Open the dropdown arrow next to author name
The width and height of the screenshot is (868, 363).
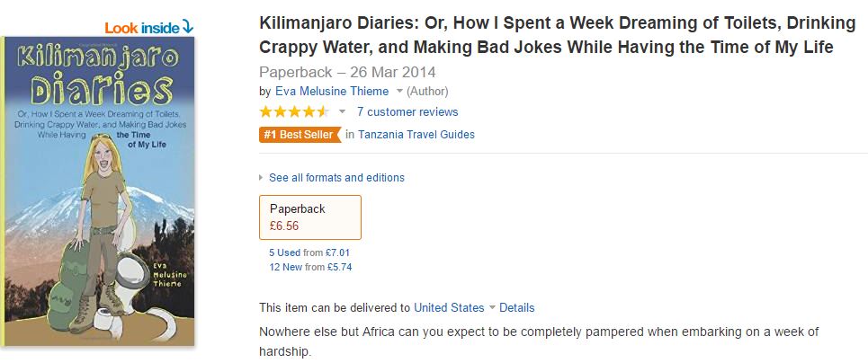(399, 91)
